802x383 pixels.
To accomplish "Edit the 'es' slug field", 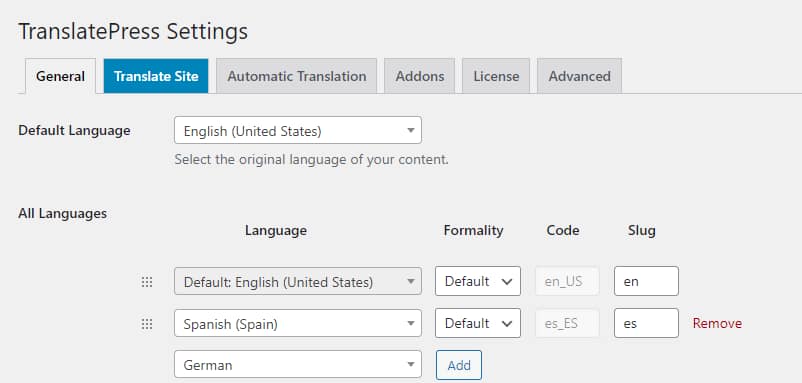I will [647, 323].
